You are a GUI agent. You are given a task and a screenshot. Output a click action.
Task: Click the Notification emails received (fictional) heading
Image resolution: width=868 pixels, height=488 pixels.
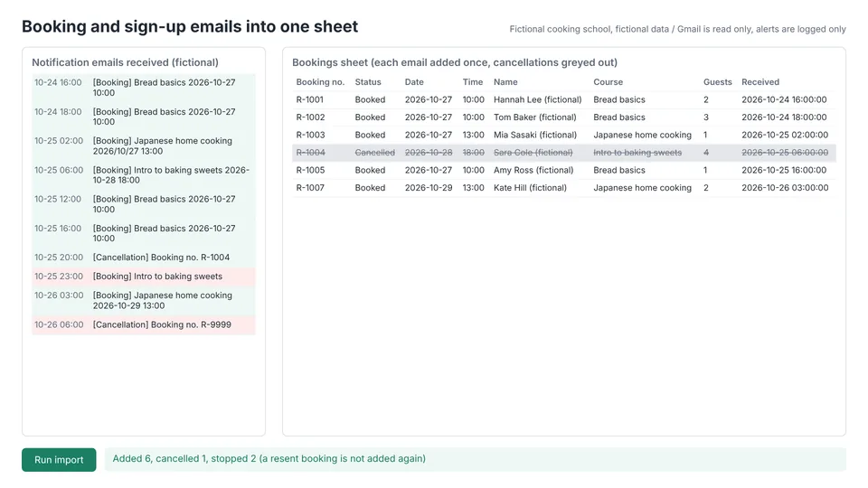pyautogui.click(x=125, y=62)
